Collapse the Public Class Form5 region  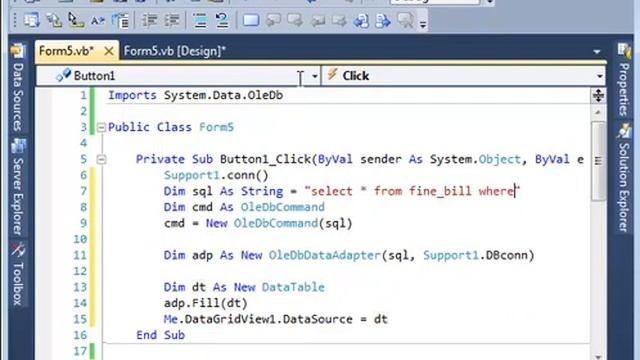click(x=101, y=127)
